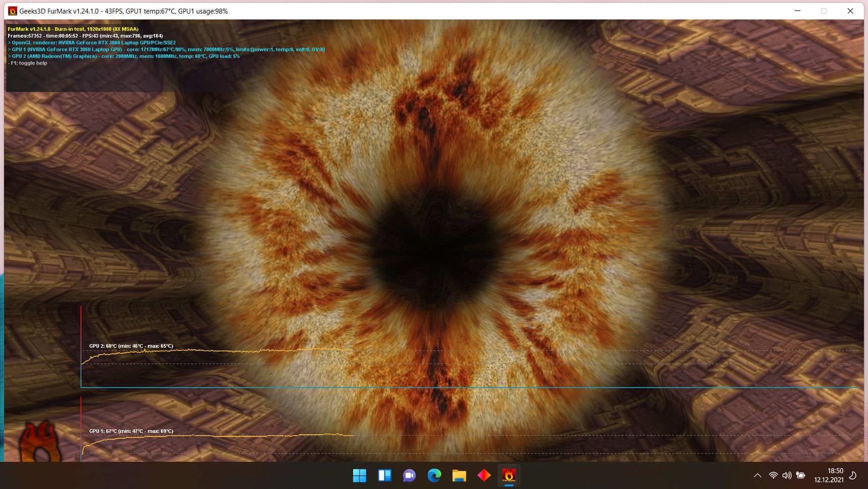868x489 pixels.
Task: Close the FurMark window
Action: [x=850, y=11]
